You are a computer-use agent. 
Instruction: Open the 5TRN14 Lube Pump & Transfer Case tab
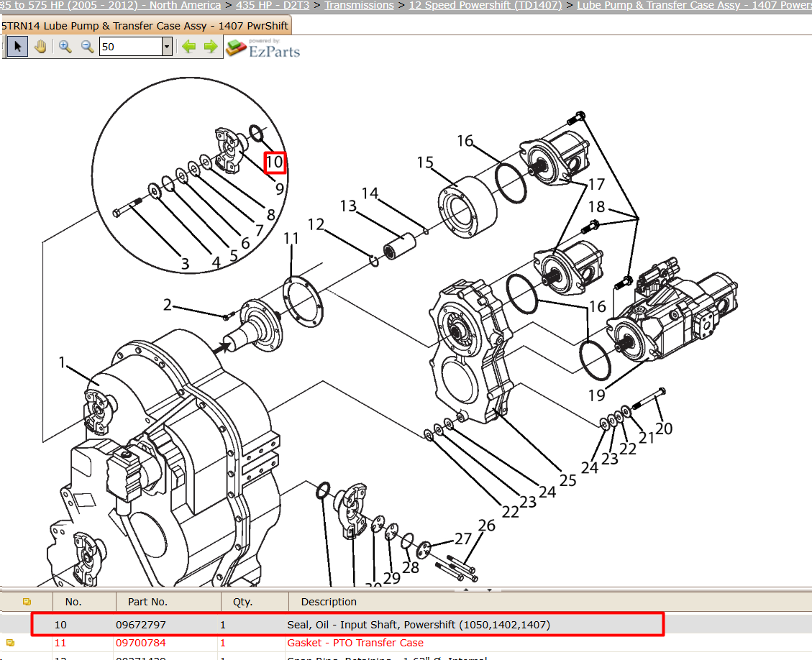click(145, 26)
